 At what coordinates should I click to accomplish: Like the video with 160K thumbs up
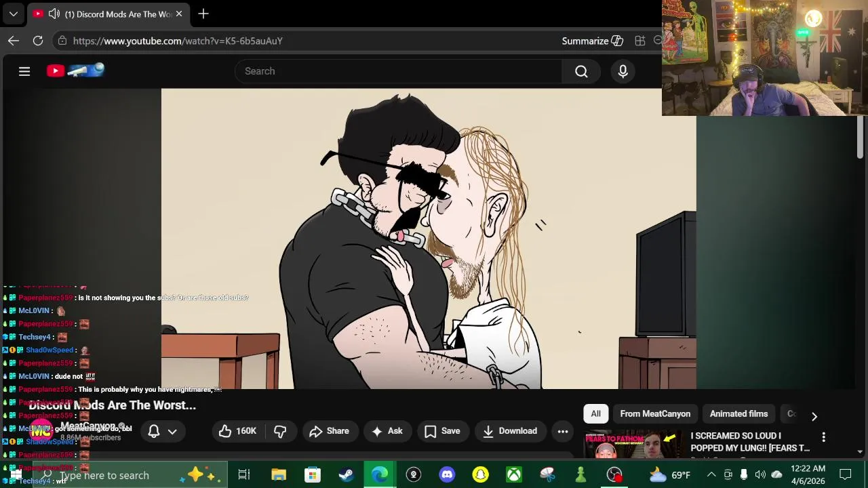point(237,431)
